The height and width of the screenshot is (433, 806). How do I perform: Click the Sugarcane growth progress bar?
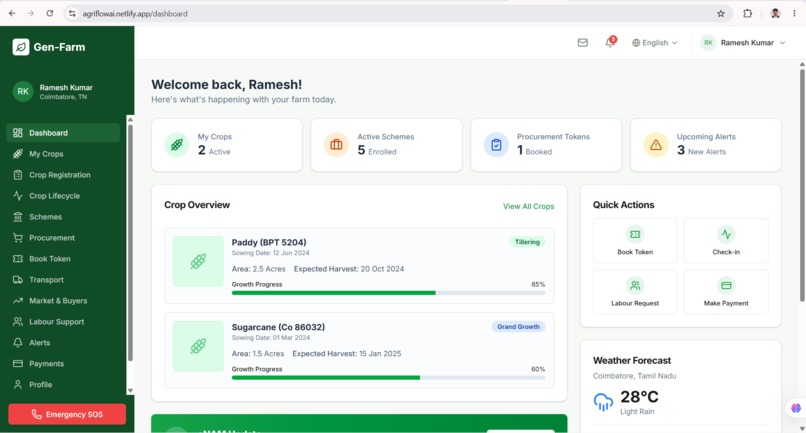click(x=388, y=377)
